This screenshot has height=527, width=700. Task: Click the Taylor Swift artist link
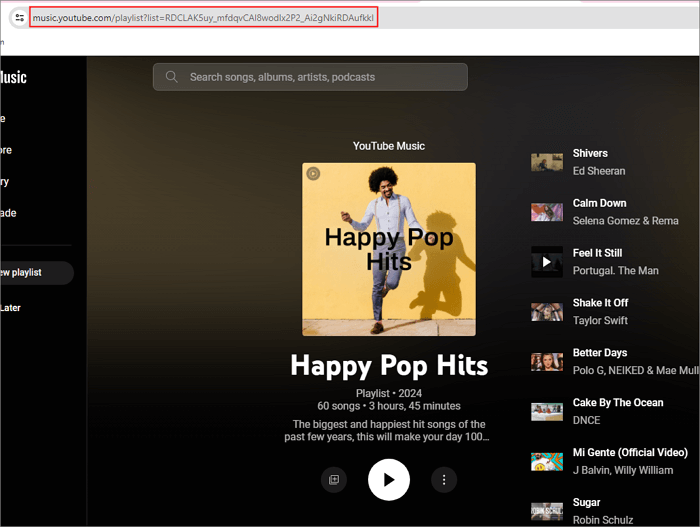coord(600,321)
